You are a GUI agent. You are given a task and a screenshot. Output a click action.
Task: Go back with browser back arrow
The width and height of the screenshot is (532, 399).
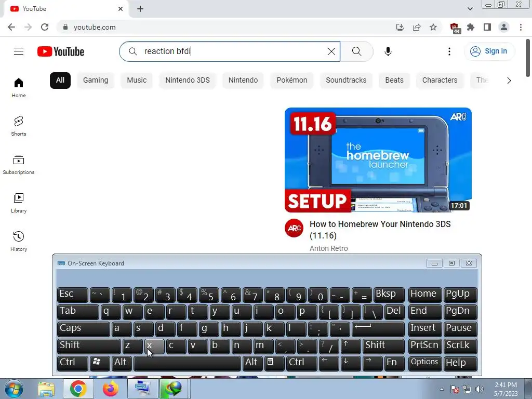point(11,27)
